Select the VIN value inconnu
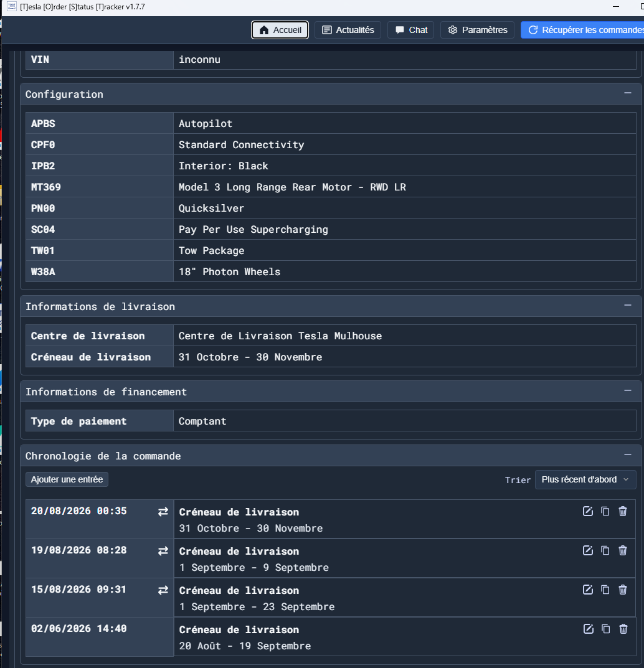Image resolution: width=644 pixels, height=668 pixels. pyautogui.click(x=199, y=60)
